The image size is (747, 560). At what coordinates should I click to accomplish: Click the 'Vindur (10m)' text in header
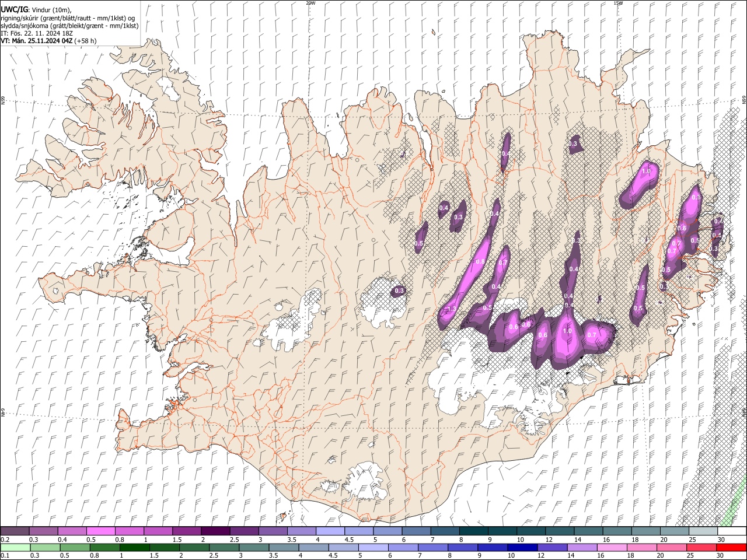point(51,10)
